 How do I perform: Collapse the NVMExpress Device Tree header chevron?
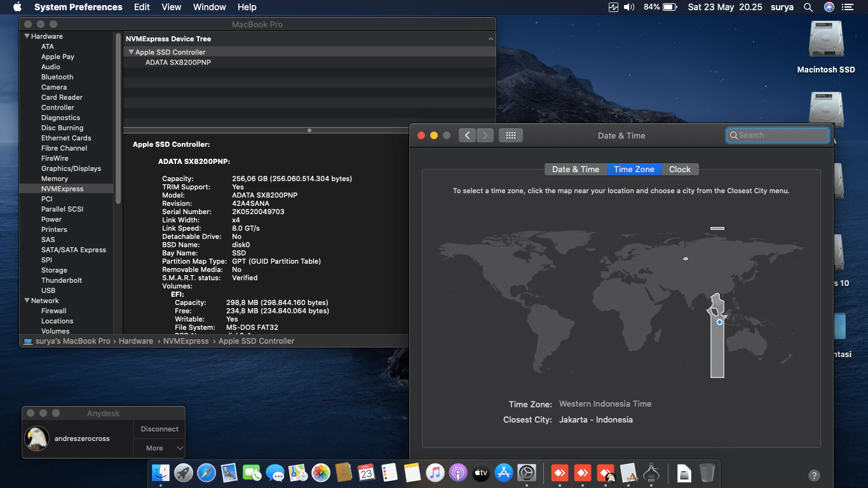point(491,39)
